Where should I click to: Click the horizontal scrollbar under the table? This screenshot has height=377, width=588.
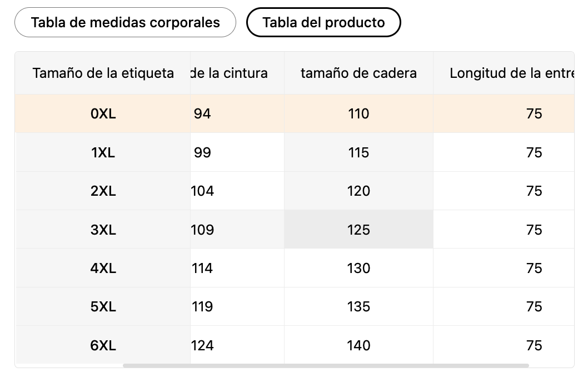[326, 366]
